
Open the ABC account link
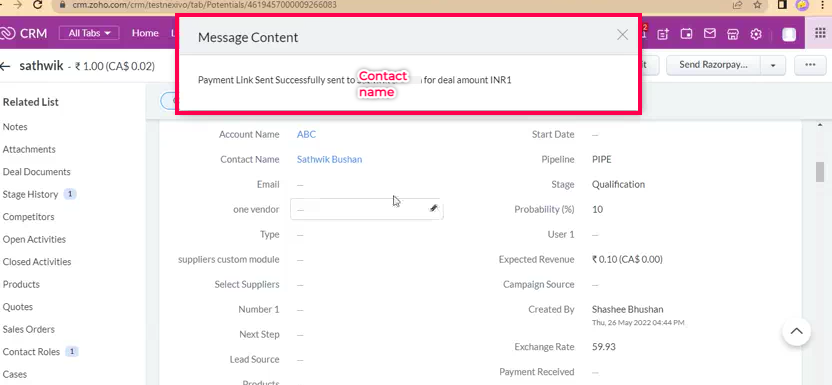[306, 134]
